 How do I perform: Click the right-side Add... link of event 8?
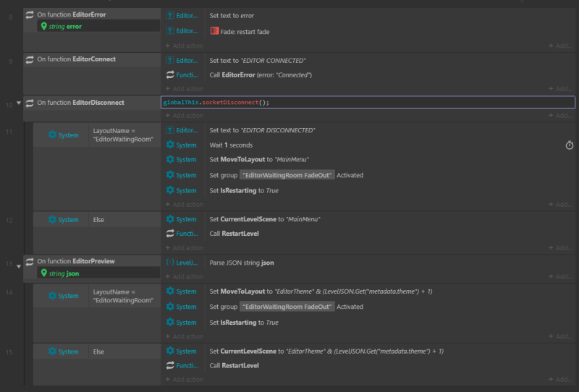[x=560, y=46]
